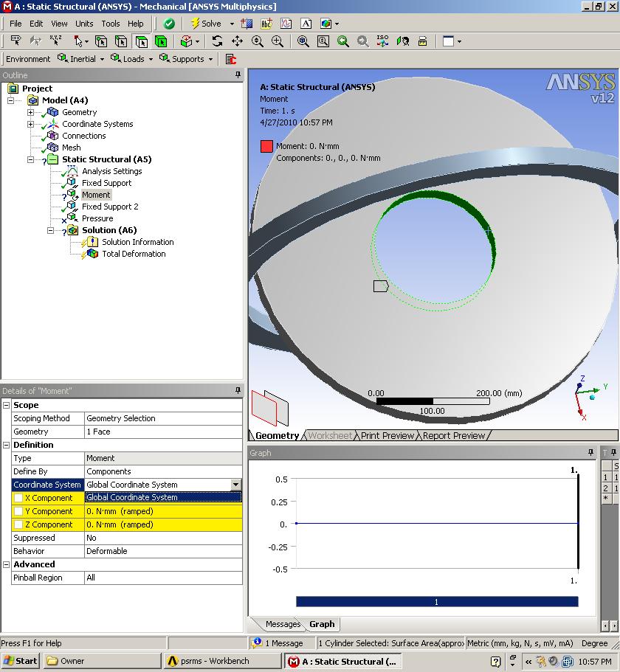This screenshot has height=672, width=620.
Task: Check the Z Component checkbox
Action: (18, 524)
